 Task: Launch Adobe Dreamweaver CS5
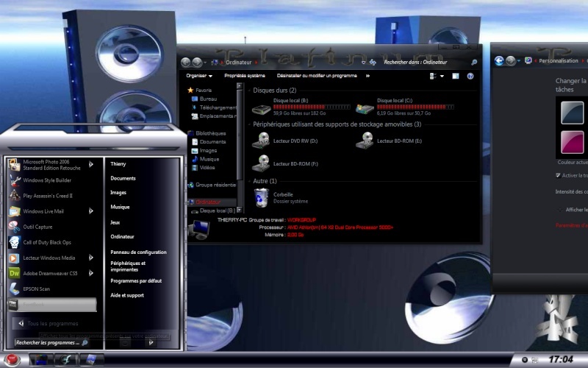50,273
